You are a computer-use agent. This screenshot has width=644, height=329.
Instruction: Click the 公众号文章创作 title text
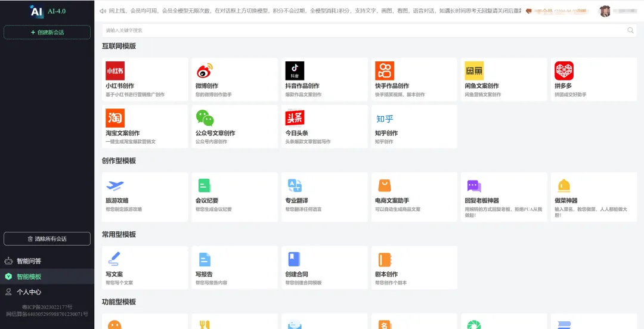(x=215, y=133)
